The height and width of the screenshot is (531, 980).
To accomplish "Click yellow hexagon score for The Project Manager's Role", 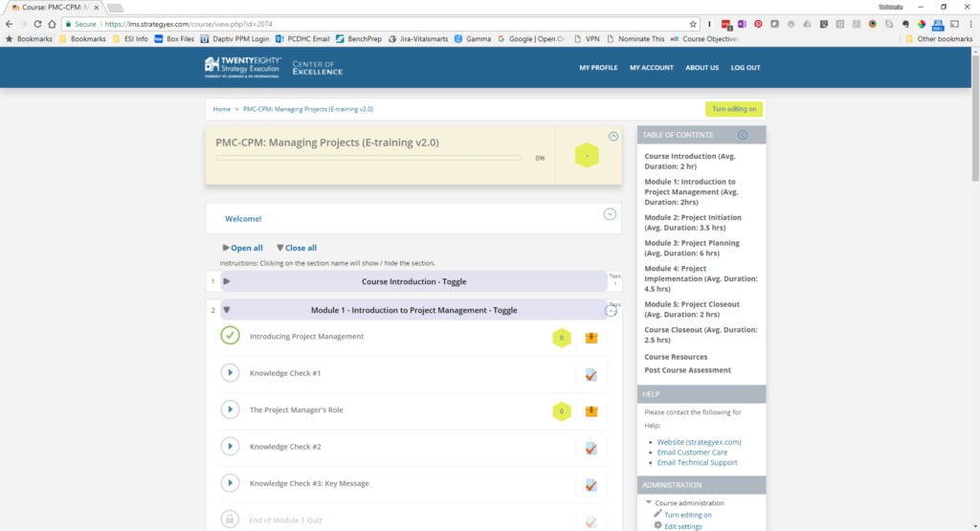I will tap(561, 411).
